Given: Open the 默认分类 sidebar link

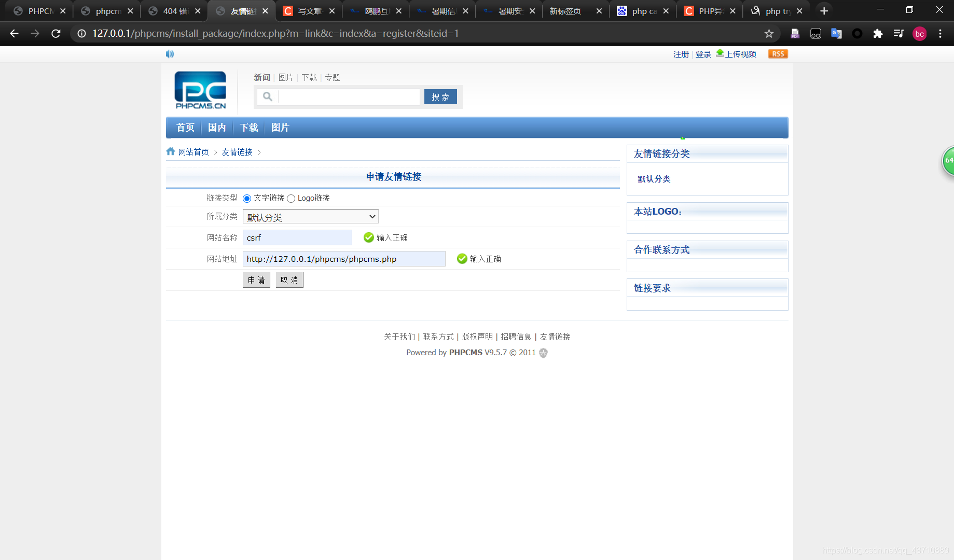Looking at the screenshot, I should coord(654,179).
